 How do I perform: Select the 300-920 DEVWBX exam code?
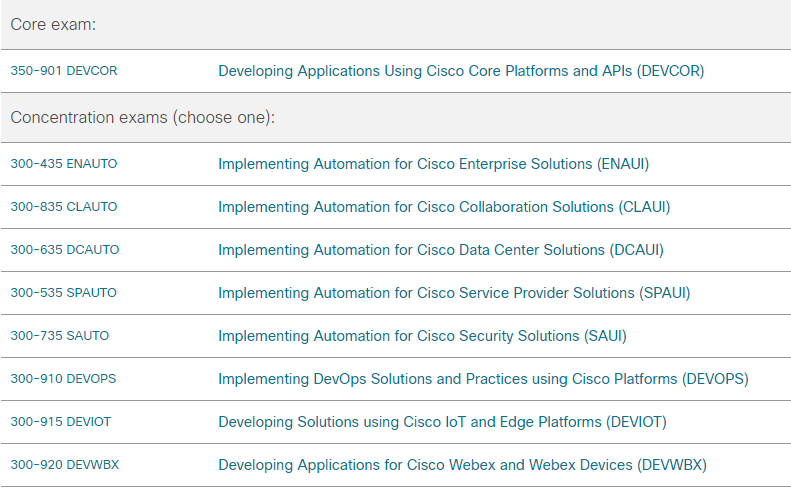click(65, 464)
